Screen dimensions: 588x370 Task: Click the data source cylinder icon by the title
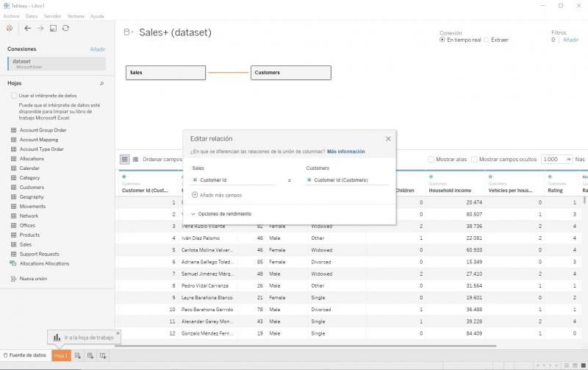click(x=127, y=32)
